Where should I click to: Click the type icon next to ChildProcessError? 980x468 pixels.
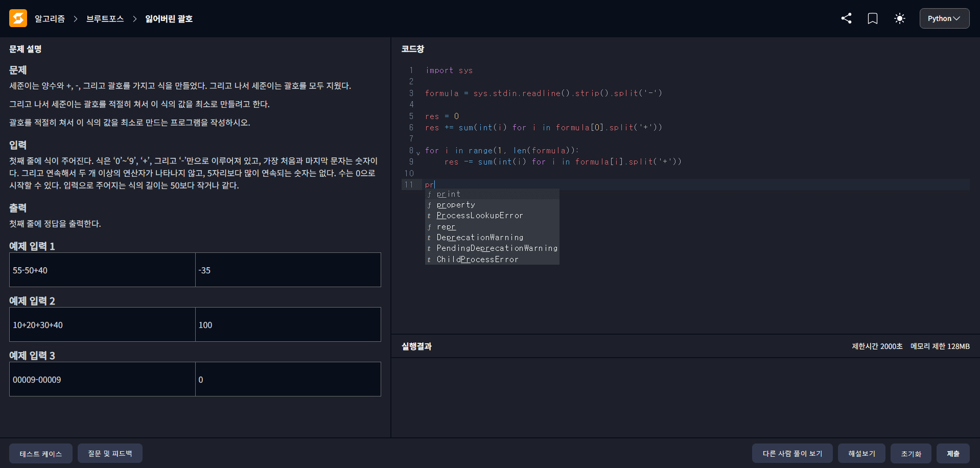tap(430, 259)
